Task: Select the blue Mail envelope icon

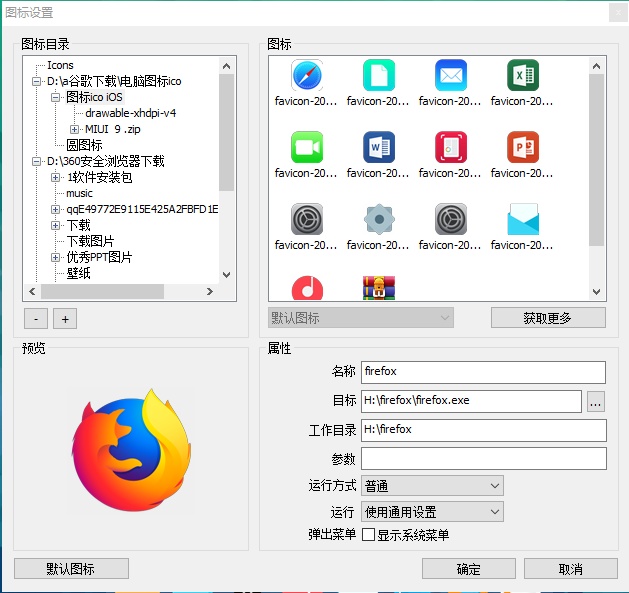Action: [x=451, y=75]
